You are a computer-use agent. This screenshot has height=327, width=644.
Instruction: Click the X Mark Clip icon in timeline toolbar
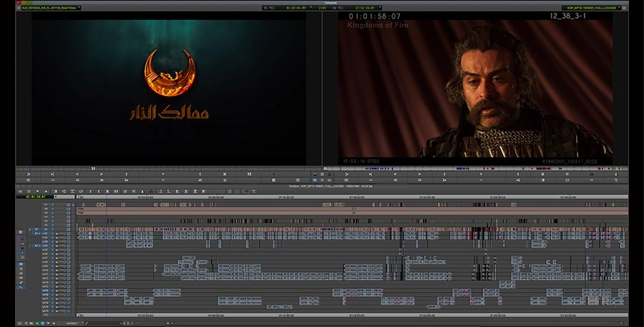point(107,191)
